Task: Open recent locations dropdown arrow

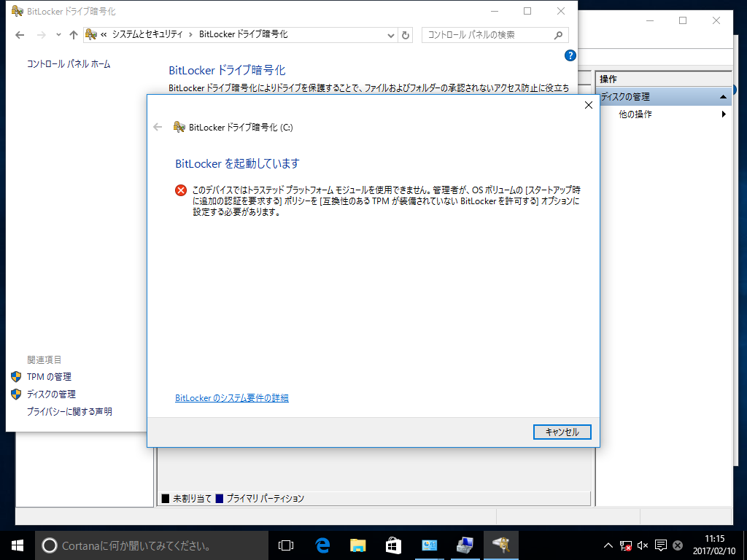Action: (x=58, y=35)
